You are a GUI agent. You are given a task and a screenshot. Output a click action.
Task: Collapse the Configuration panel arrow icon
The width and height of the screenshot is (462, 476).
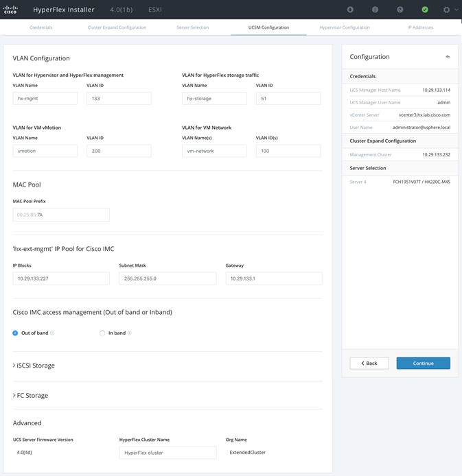coord(448,57)
